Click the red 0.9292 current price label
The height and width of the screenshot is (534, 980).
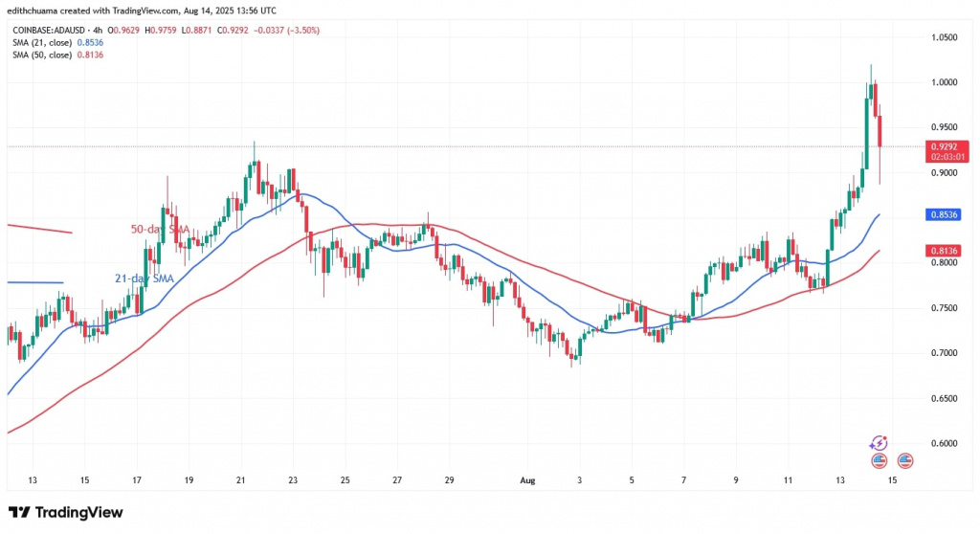(944, 146)
